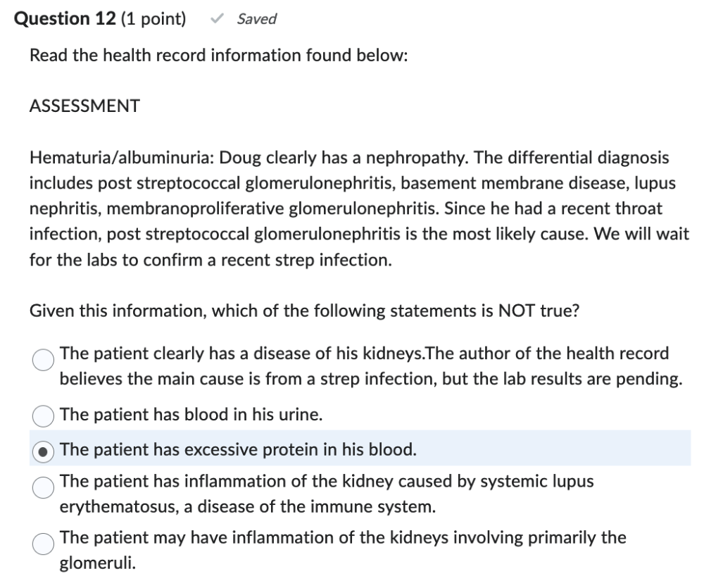This screenshot has width=704, height=588.
Task: Click the 'Read the health record information' line
Action: tap(218, 56)
